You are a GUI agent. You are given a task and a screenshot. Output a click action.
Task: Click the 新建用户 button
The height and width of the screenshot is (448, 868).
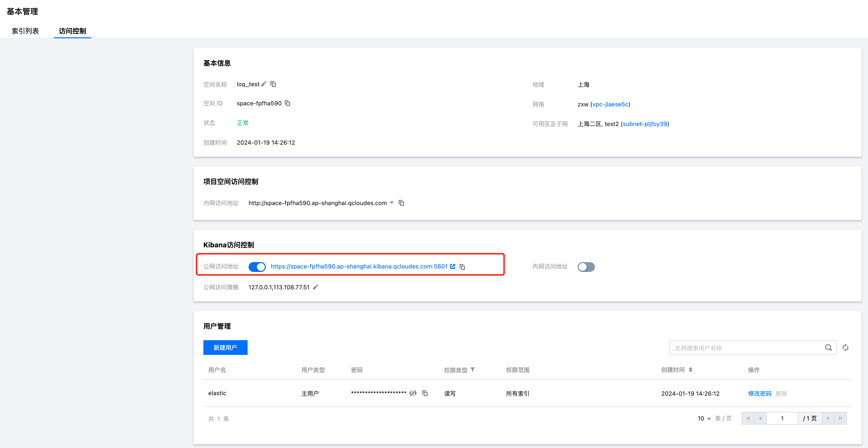(225, 347)
